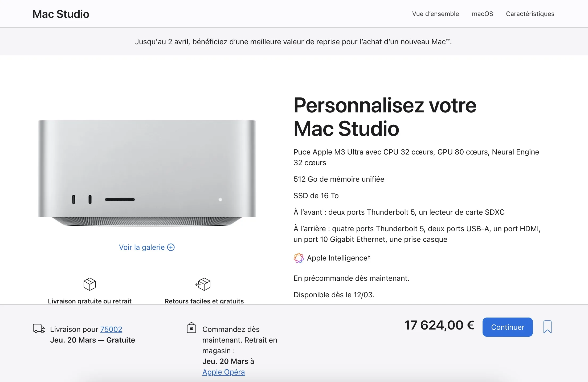
Task: Click the plus icon beside Voir la galerie
Action: [171, 247]
